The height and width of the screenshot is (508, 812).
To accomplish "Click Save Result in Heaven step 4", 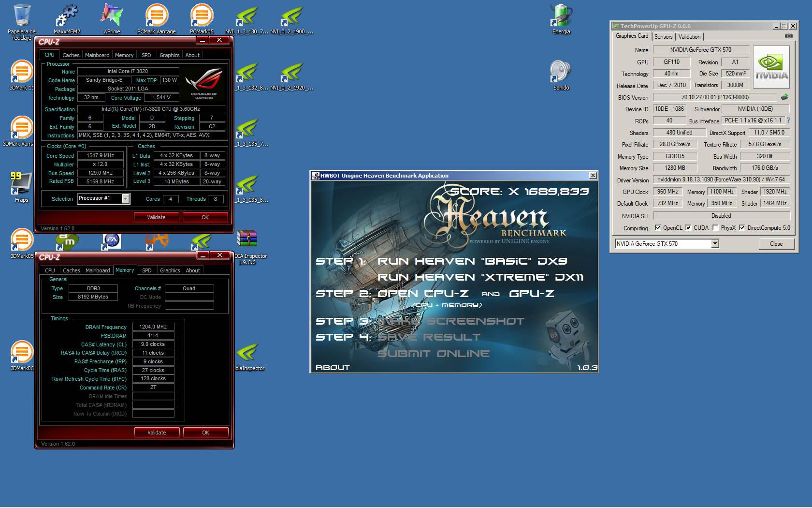I will (x=429, y=337).
